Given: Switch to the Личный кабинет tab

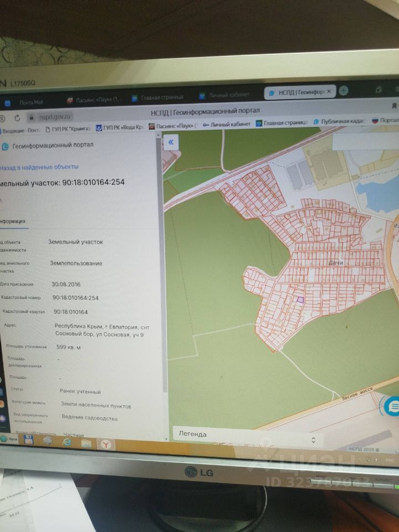Looking at the screenshot, I should coord(223,95).
